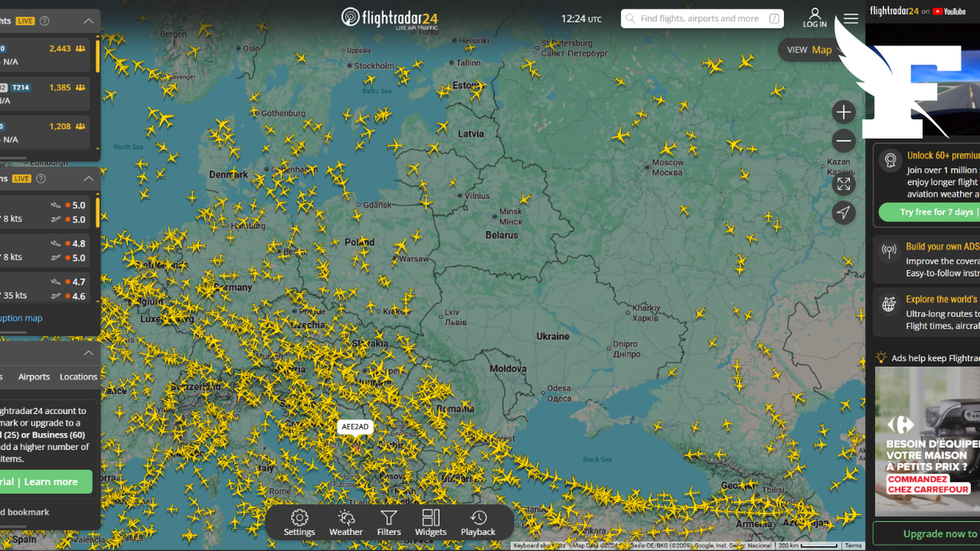Focus the Find flights search field
This screenshot has width=980, height=551.
tap(702, 18)
